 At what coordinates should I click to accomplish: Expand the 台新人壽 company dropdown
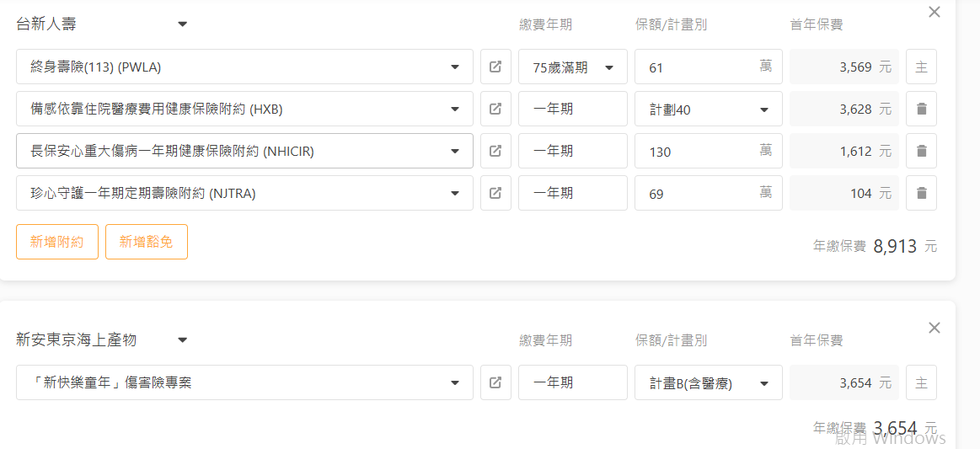pos(183,24)
